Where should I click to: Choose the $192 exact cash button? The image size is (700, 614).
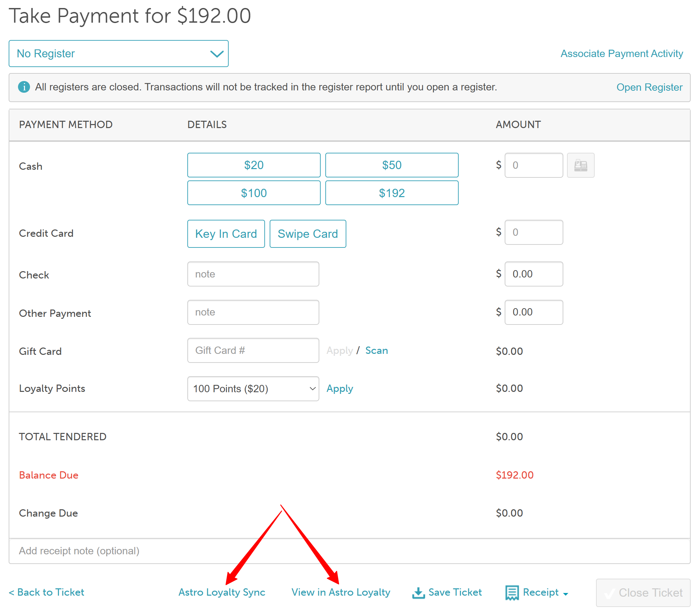pos(391,193)
